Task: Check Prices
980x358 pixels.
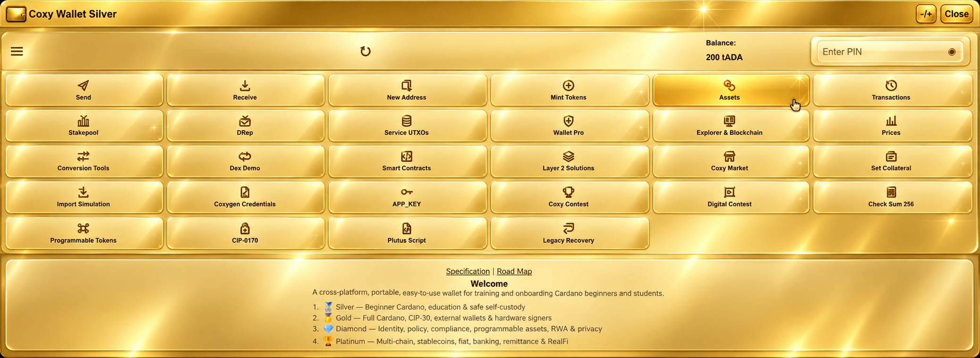Action: click(x=892, y=126)
